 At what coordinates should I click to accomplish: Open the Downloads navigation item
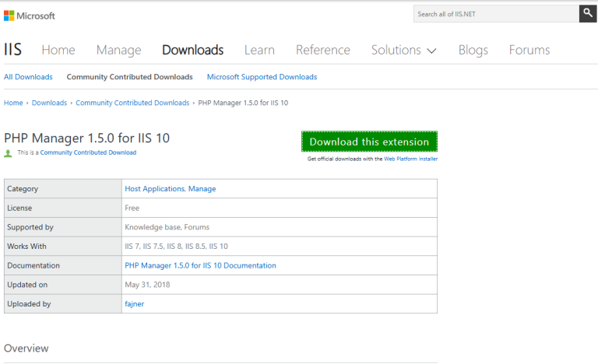coord(192,50)
